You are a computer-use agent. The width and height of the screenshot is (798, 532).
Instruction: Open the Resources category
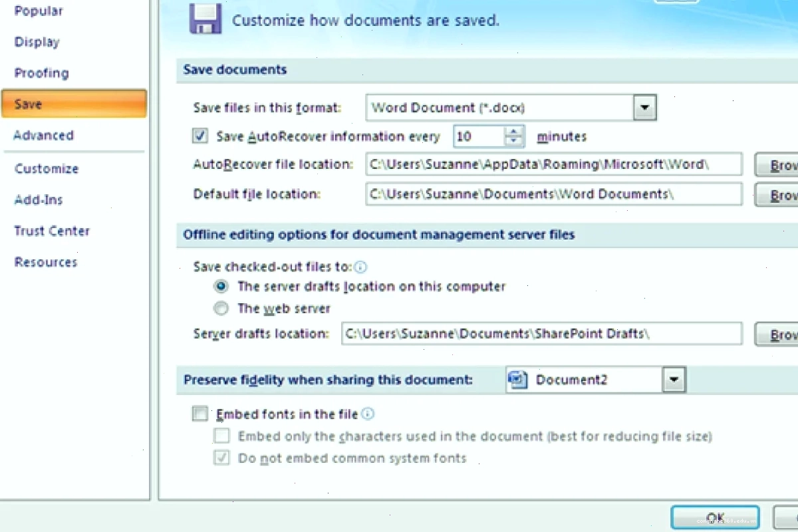46,262
